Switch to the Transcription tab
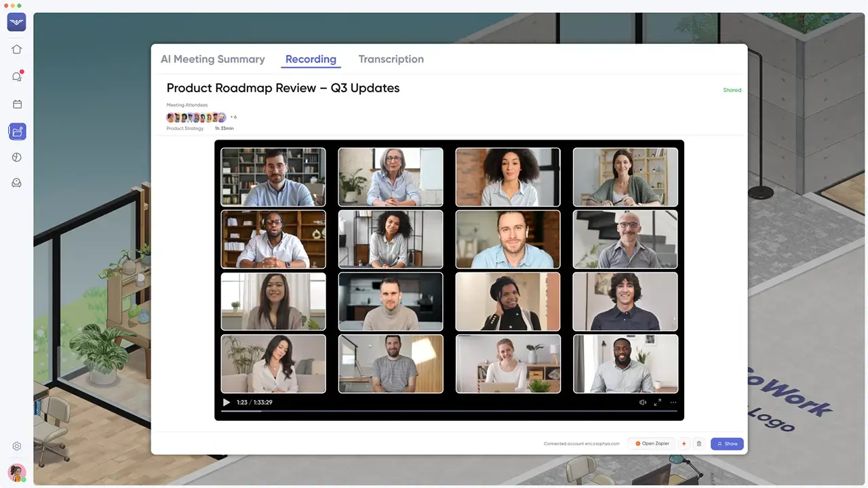Viewport: 868px width, 488px height. (391, 59)
